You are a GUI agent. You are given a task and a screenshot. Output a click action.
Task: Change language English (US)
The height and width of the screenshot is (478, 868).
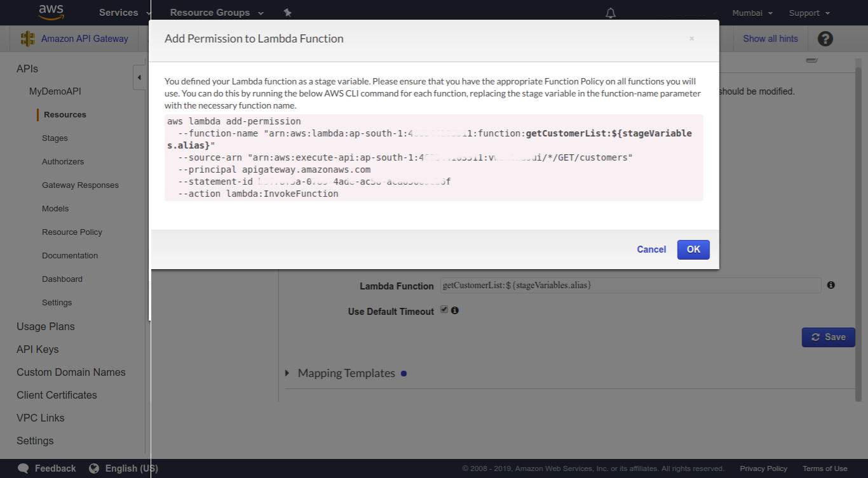point(132,468)
